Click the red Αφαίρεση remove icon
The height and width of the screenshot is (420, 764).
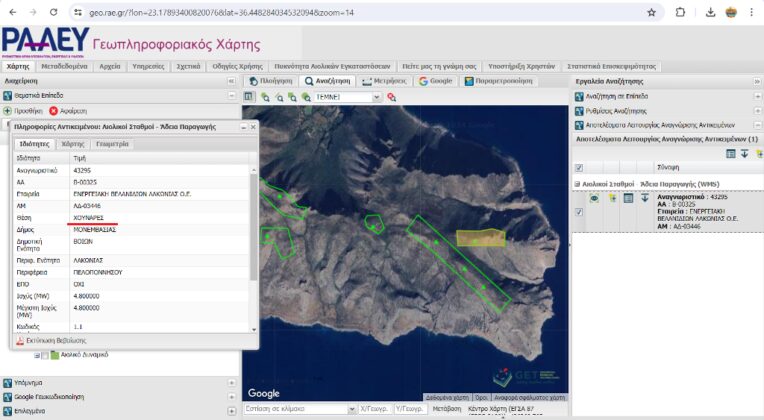[x=54, y=111]
